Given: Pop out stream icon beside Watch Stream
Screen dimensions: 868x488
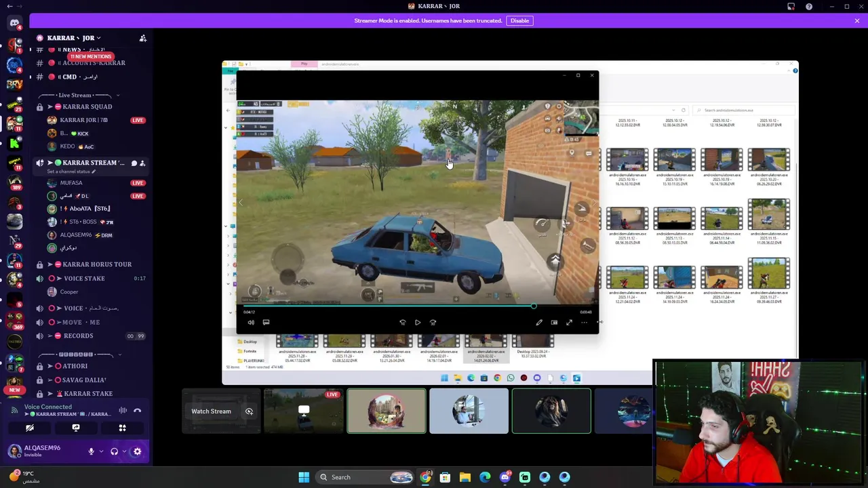Looking at the screenshot, I should (249, 411).
